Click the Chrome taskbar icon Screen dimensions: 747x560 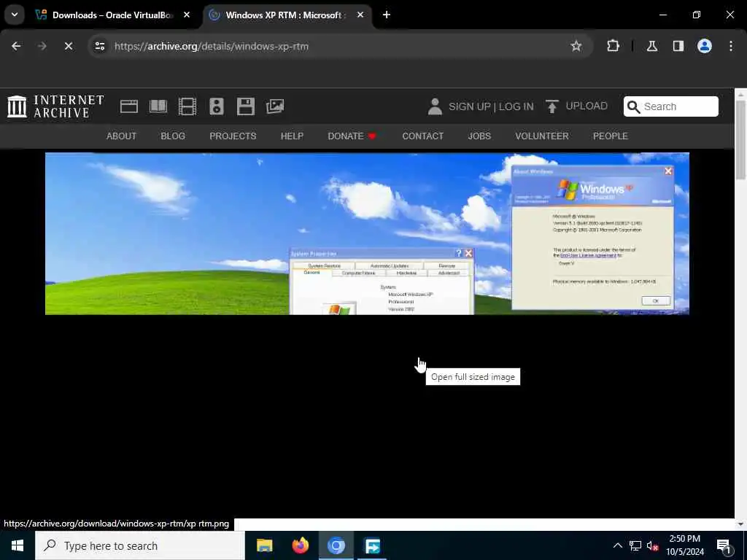336,545
